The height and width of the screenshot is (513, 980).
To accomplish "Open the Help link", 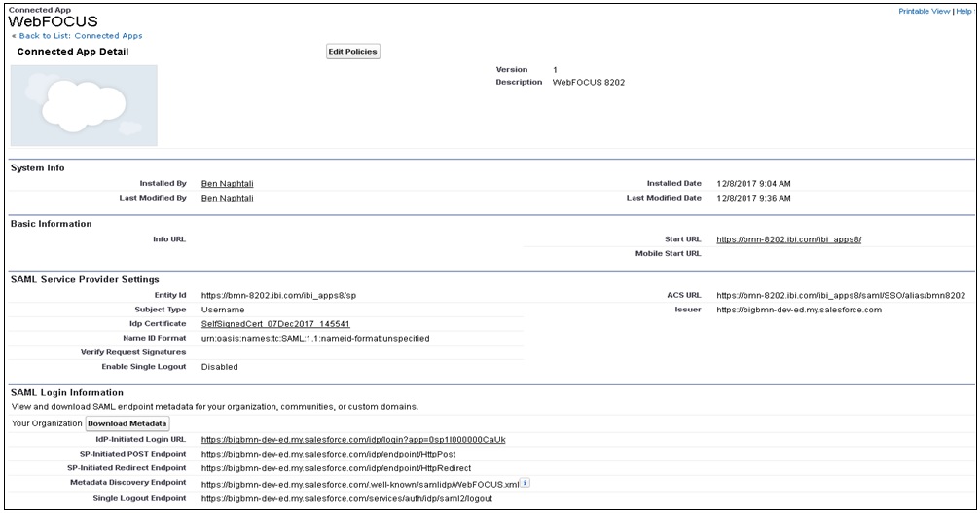I will pos(963,12).
